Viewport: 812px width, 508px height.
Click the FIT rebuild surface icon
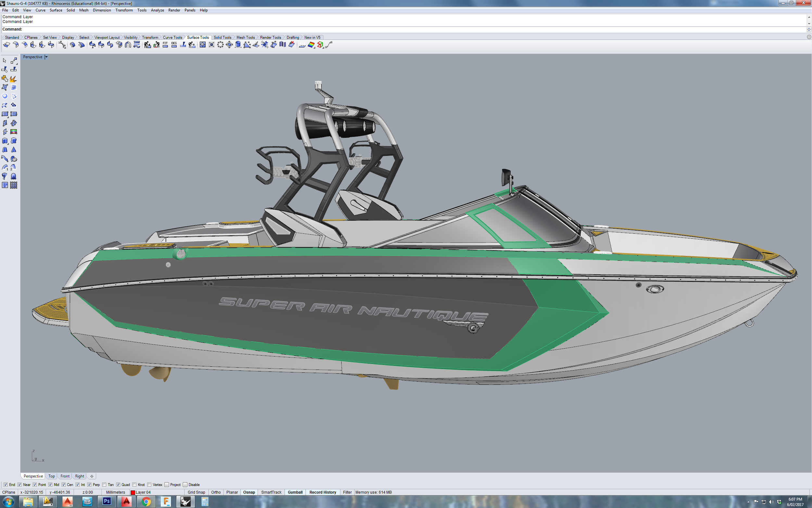tap(165, 45)
